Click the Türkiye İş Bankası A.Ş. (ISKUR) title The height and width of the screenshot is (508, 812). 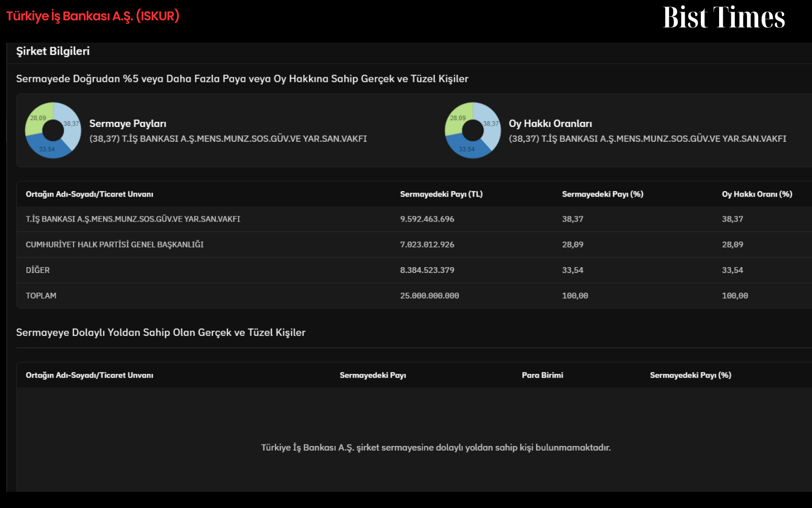[x=93, y=16]
